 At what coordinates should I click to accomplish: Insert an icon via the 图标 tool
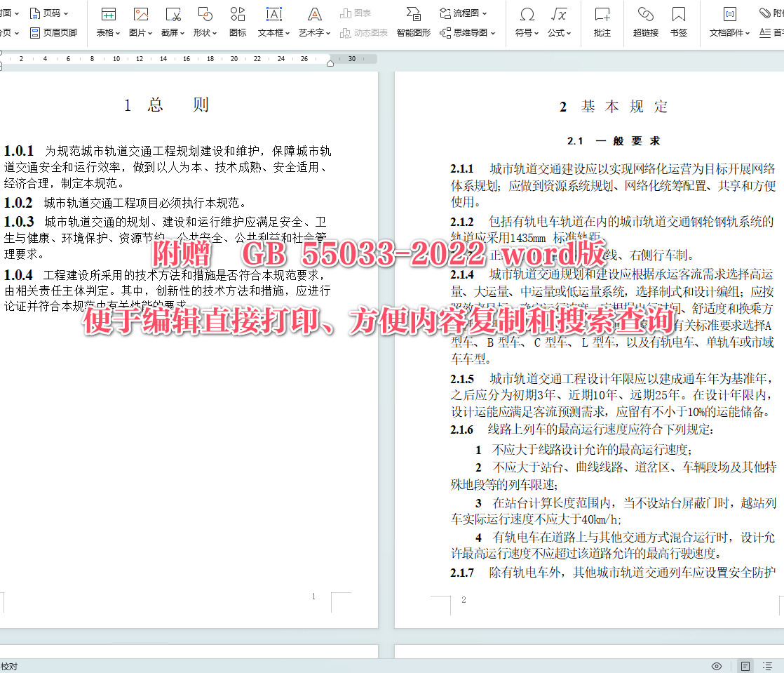237,20
